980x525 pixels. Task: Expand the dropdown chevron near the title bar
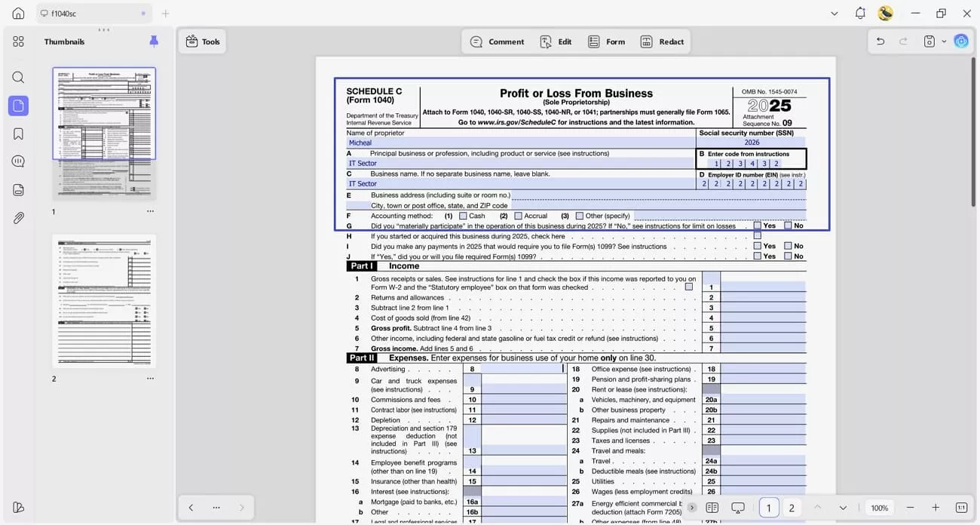834,14
